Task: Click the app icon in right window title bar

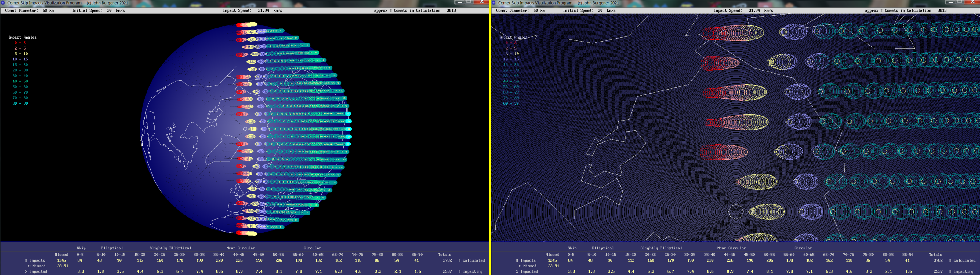Action: click(494, 3)
